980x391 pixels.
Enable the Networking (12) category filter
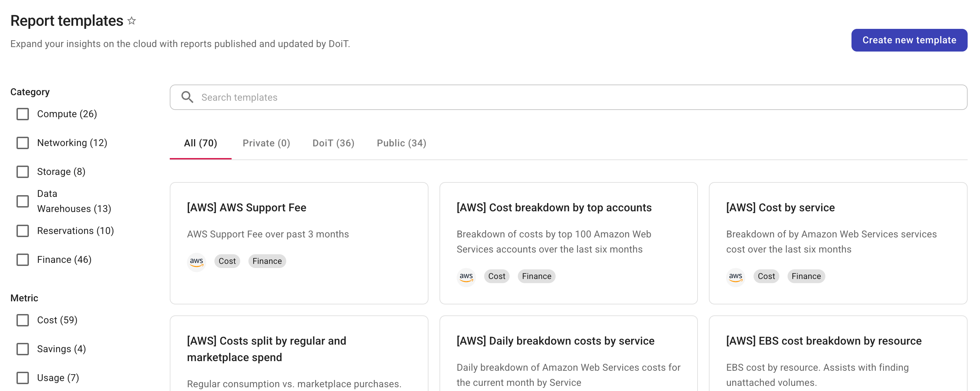[x=23, y=143]
